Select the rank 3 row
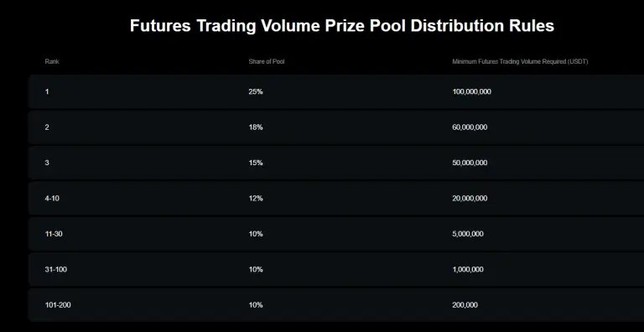Screen dimensions: 644x332 click(x=336, y=163)
